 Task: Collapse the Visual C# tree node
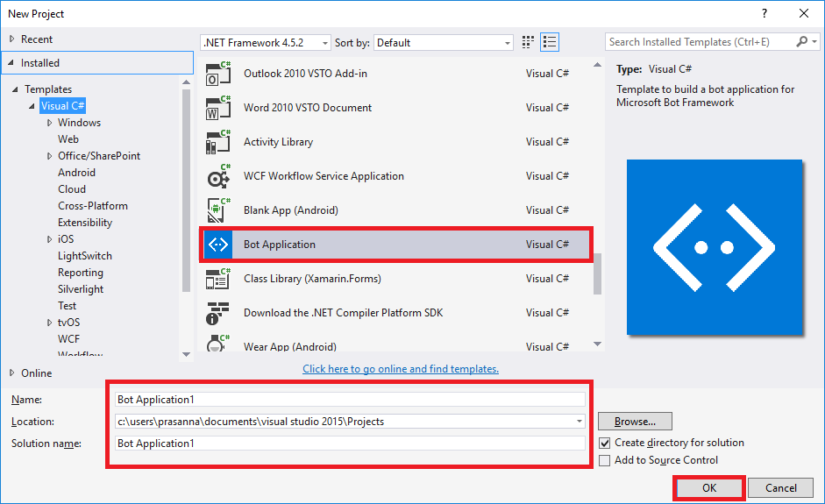click(32, 106)
